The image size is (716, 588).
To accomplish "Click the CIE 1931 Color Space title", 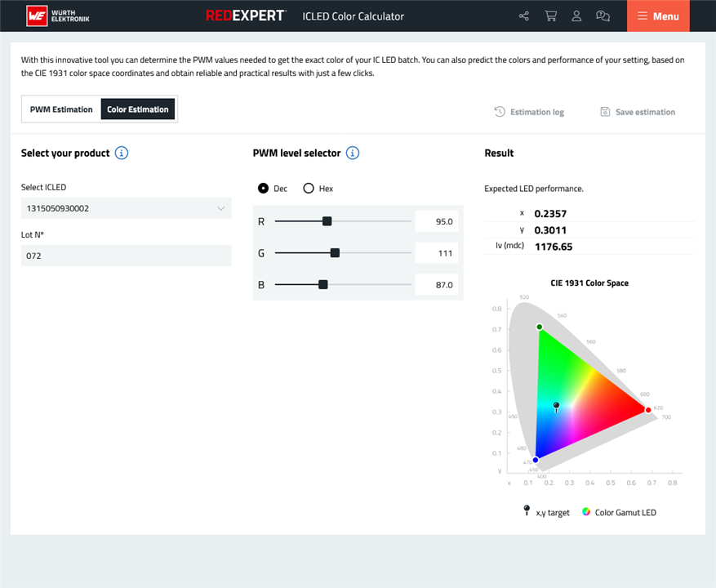I will [589, 283].
